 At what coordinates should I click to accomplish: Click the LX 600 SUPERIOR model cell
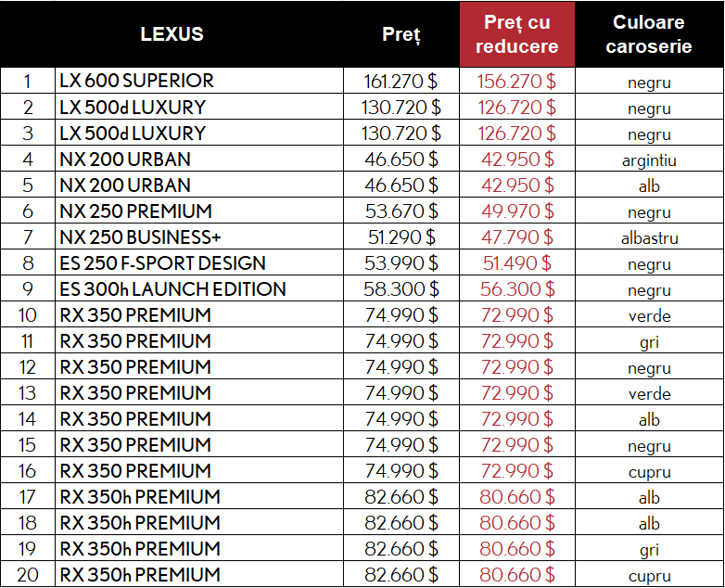pyautogui.click(x=136, y=81)
